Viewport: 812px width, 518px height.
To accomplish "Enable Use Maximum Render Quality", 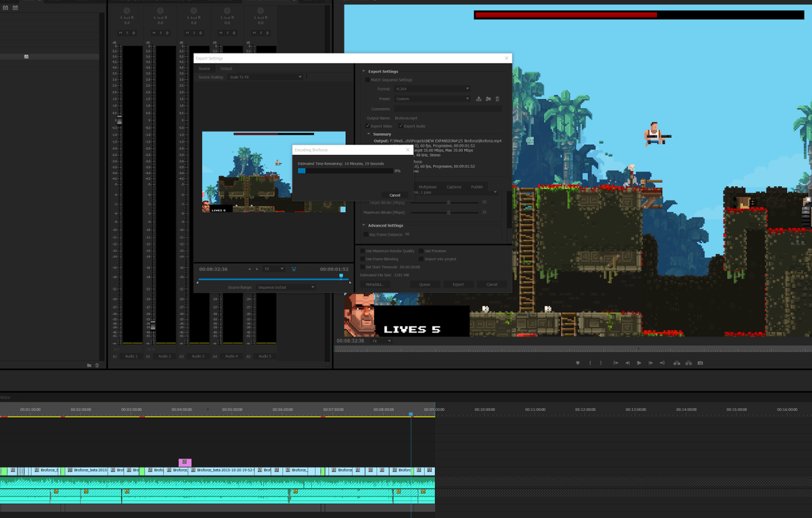I will [362, 251].
